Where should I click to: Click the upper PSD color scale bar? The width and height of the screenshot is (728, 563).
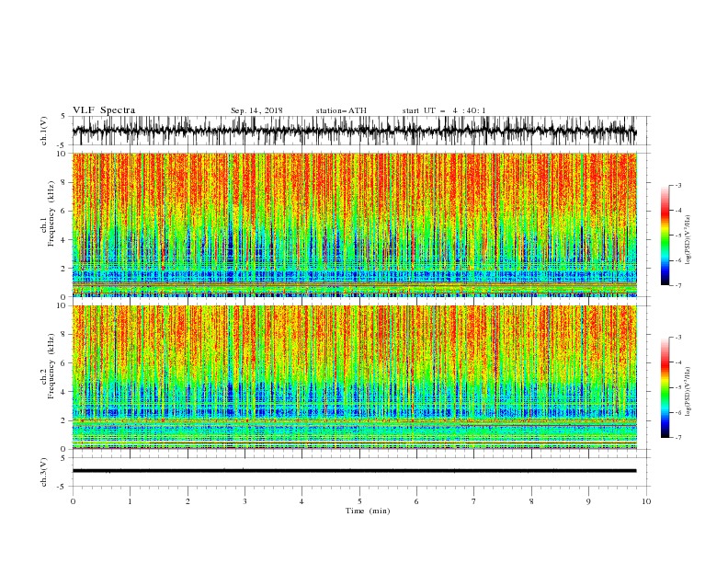point(665,236)
